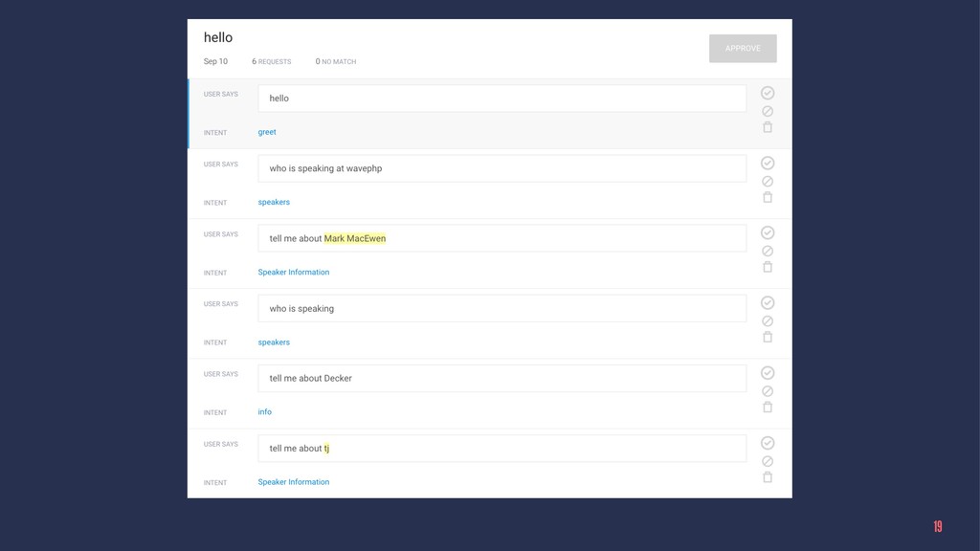Block icon for 'tell me about Decker'
Viewport: 980px width, 551px height.
tap(768, 391)
